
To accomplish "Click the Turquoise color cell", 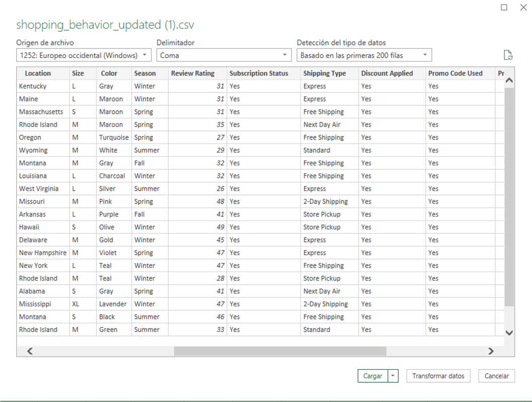I will [114, 138].
